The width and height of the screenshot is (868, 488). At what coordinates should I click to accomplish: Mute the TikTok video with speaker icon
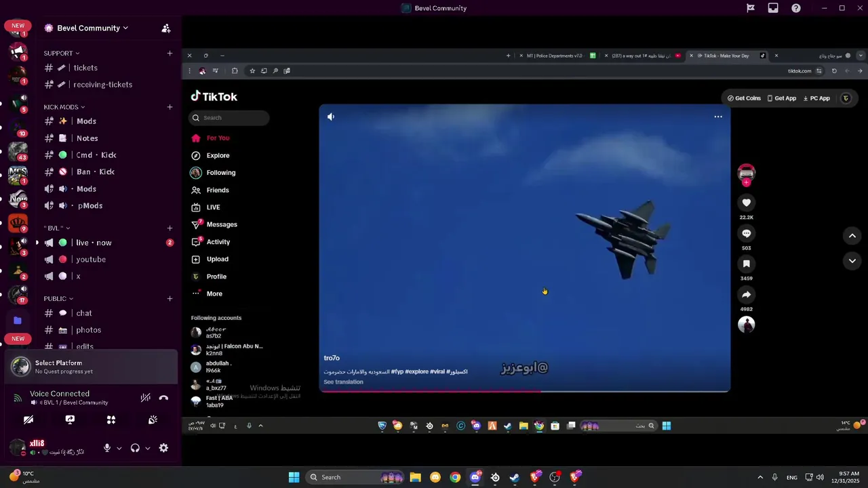pos(331,117)
